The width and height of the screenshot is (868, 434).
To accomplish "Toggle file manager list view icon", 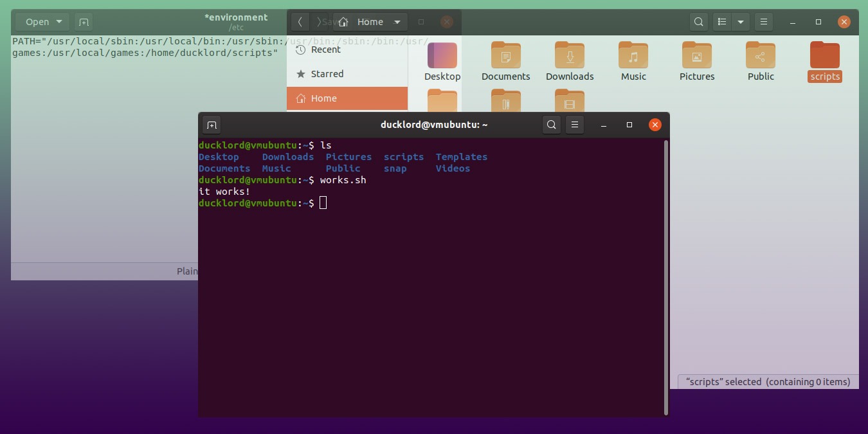I will (x=722, y=22).
